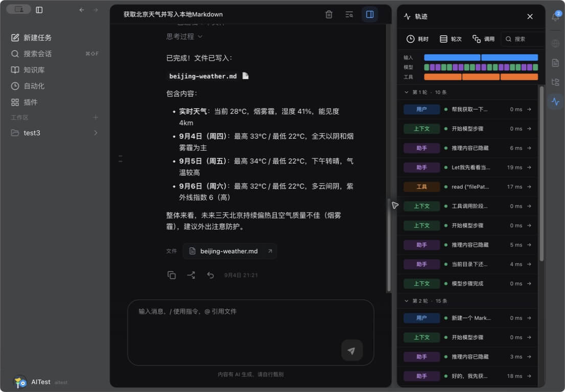
Task: Click the orange 工具 timeline bar
Action: [x=481, y=77]
